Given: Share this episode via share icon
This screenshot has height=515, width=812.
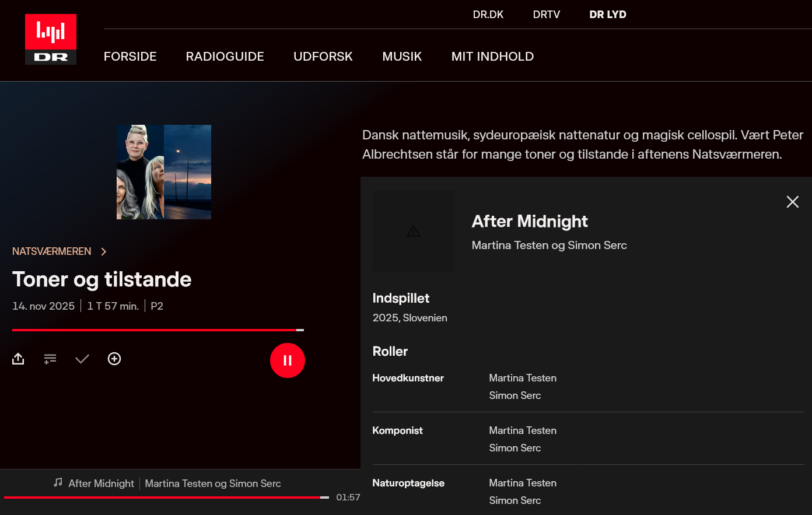Looking at the screenshot, I should click(x=18, y=359).
